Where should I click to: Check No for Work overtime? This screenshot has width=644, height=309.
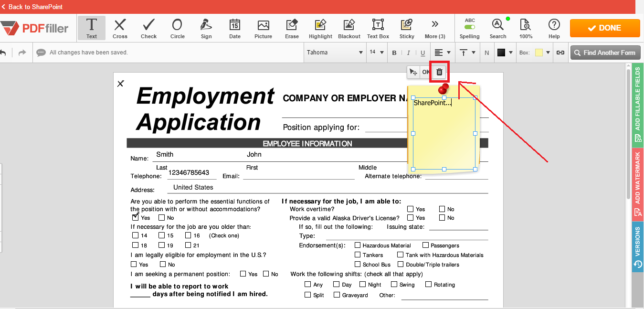442,209
